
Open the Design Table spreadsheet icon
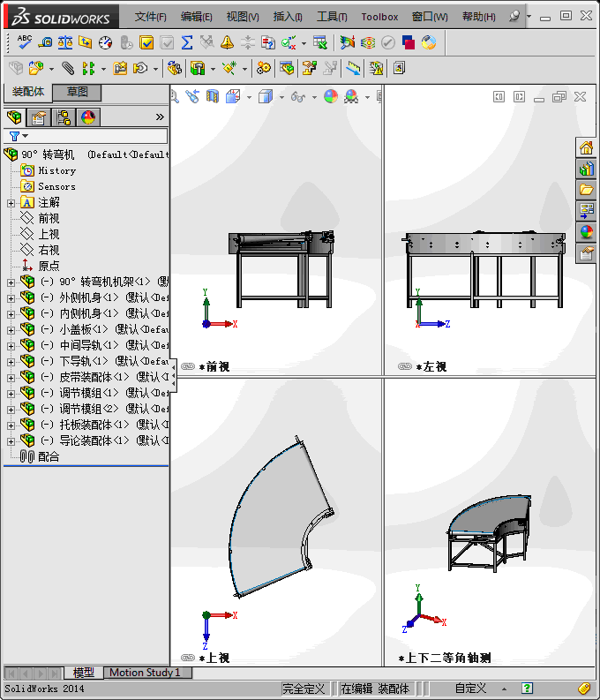click(319, 42)
